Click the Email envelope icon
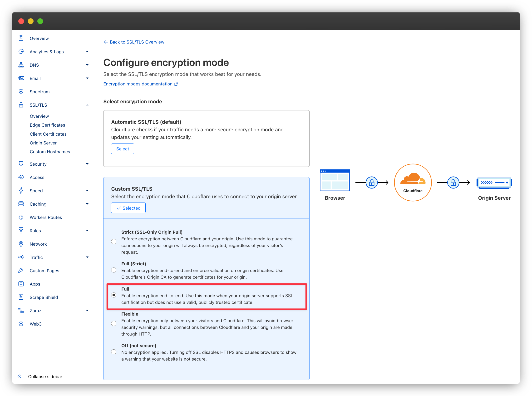 (x=21, y=78)
